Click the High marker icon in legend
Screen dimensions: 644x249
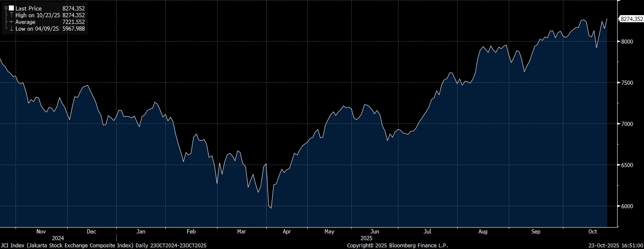click(x=11, y=15)
